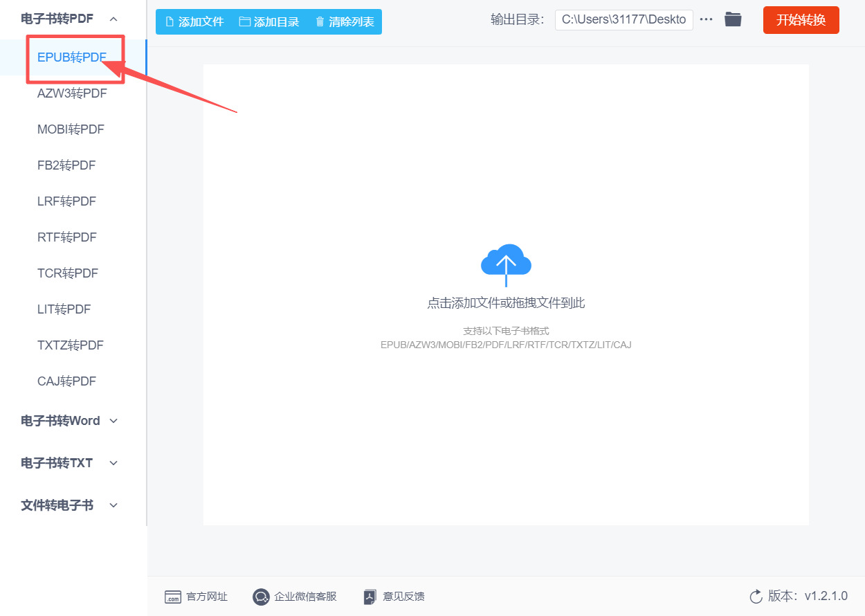865x616 pixels.
Task: Click the 输出目录 label
Action: [x=518, y=19]
